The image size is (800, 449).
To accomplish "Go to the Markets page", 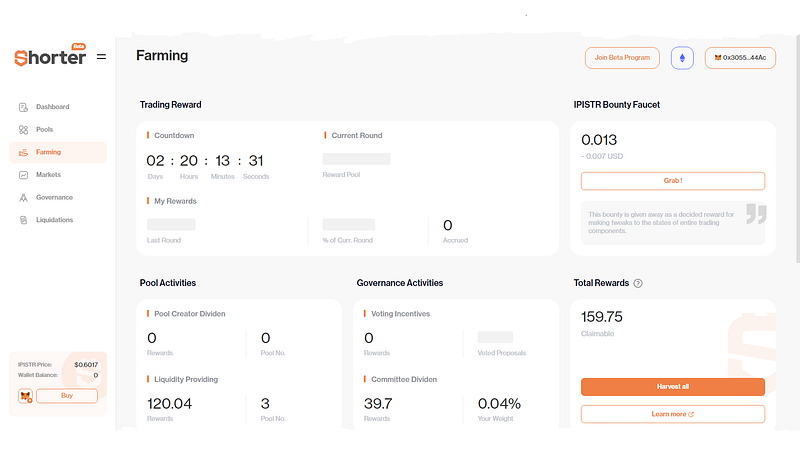I will 58,175.
